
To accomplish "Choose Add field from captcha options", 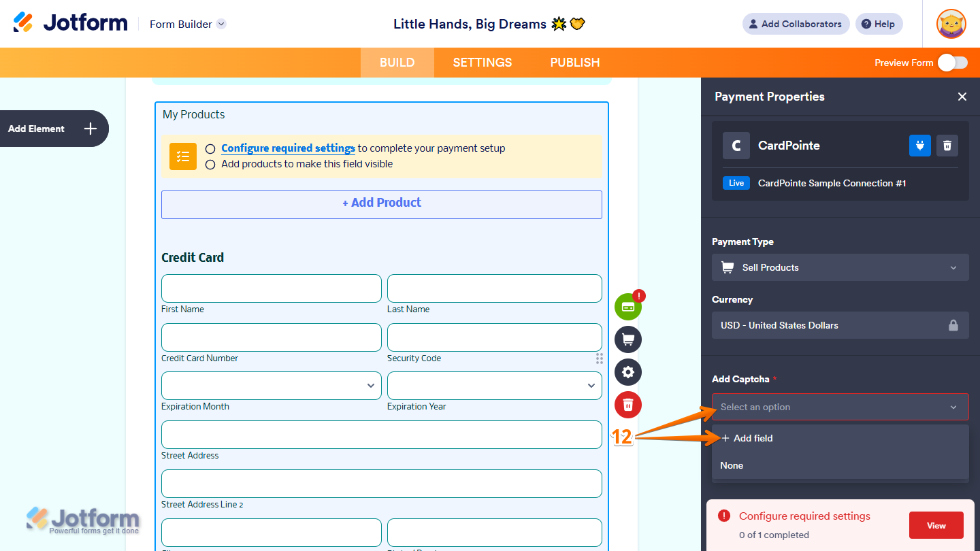I will point(840,438).
